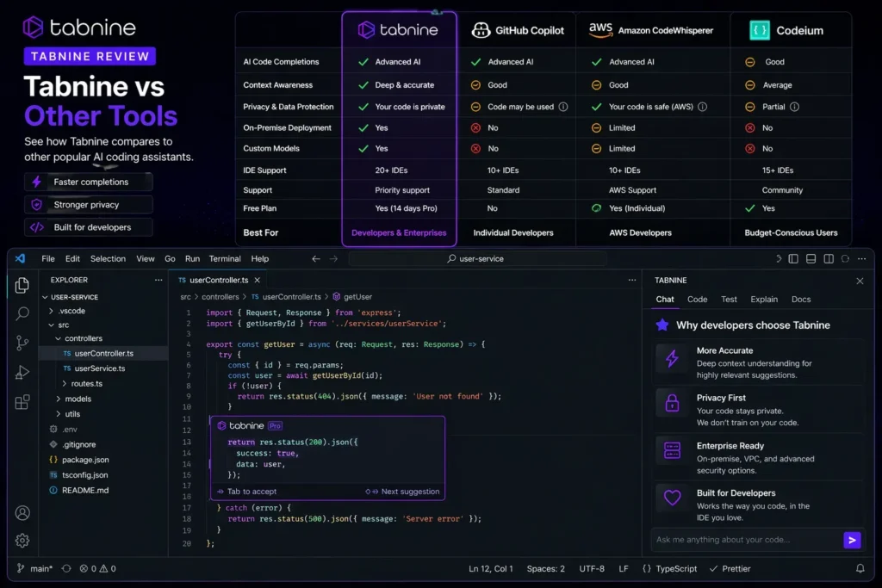Click the main branch status item
The height and width of the screenshot is (588, 882).
[34, 568]
